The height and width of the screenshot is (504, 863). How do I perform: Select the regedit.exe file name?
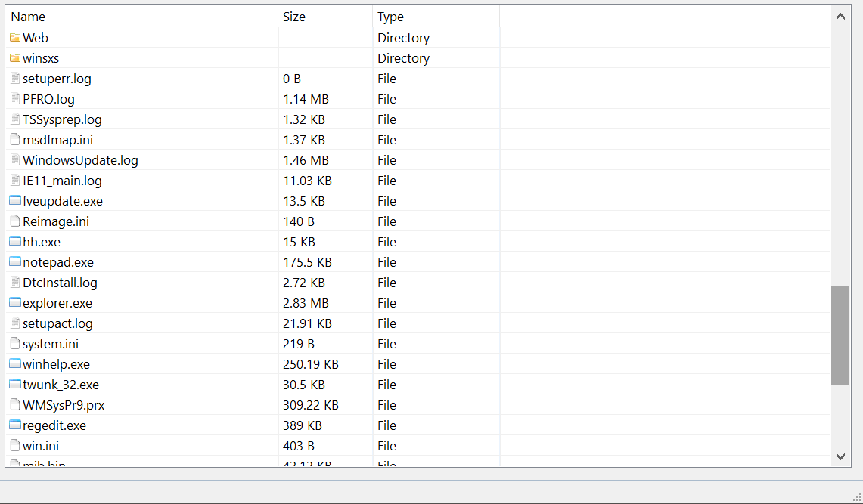click(54, 425)
